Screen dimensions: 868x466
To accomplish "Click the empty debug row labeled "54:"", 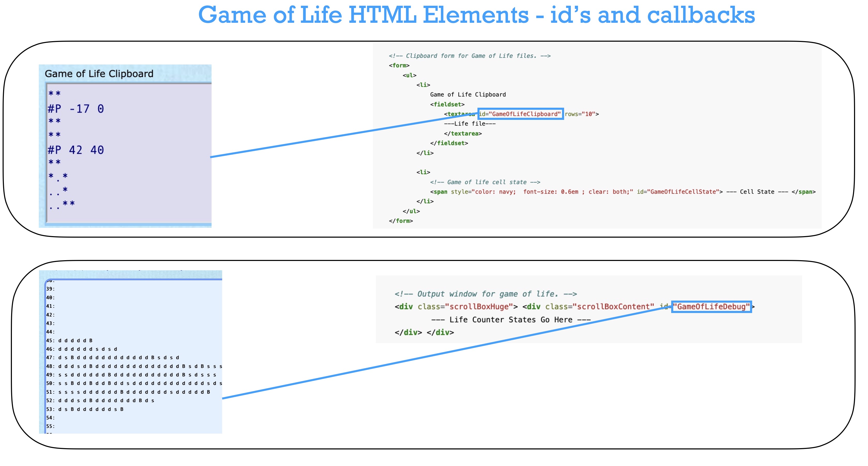I will 50,417.
